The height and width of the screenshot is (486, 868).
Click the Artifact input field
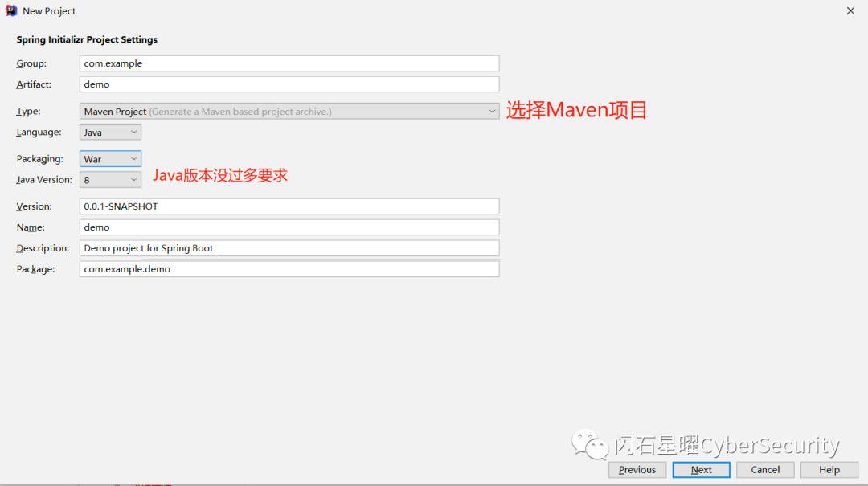289,84
